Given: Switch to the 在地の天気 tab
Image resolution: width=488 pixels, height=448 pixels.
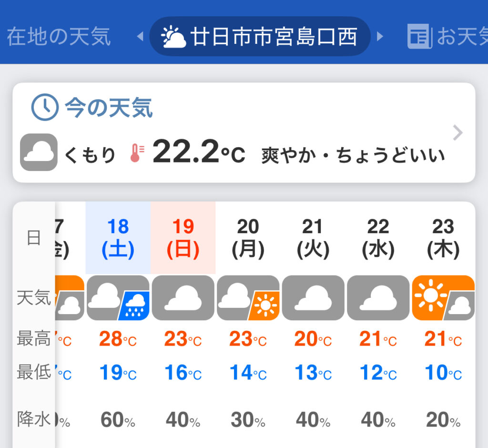Looking at the screenshot, I should [58, 37].
